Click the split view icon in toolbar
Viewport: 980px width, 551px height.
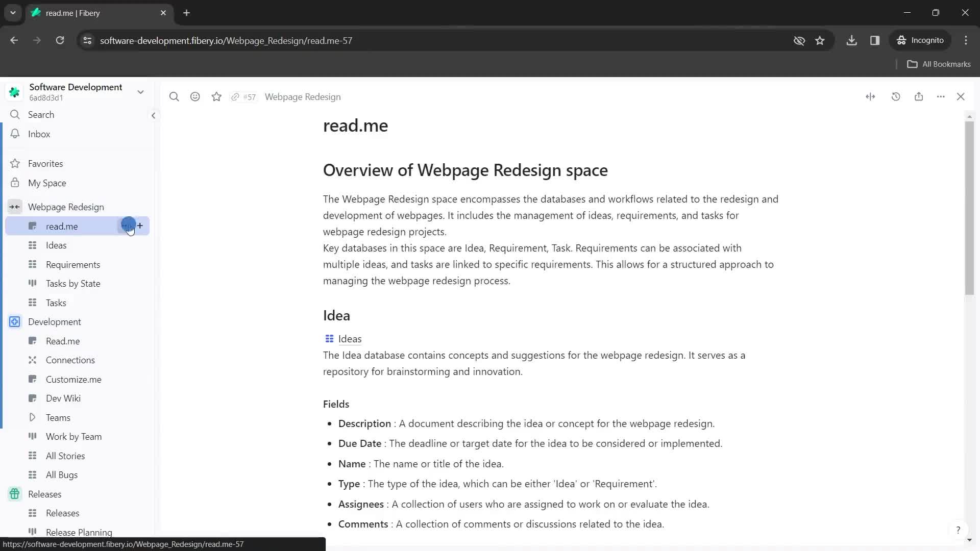click(x=870, y=96)
